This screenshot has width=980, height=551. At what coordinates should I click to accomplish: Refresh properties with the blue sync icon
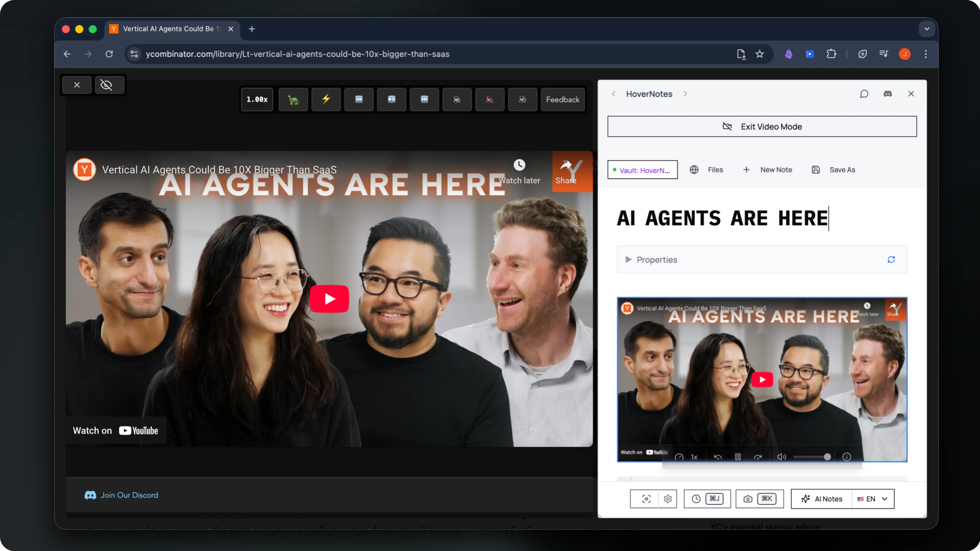891,259
